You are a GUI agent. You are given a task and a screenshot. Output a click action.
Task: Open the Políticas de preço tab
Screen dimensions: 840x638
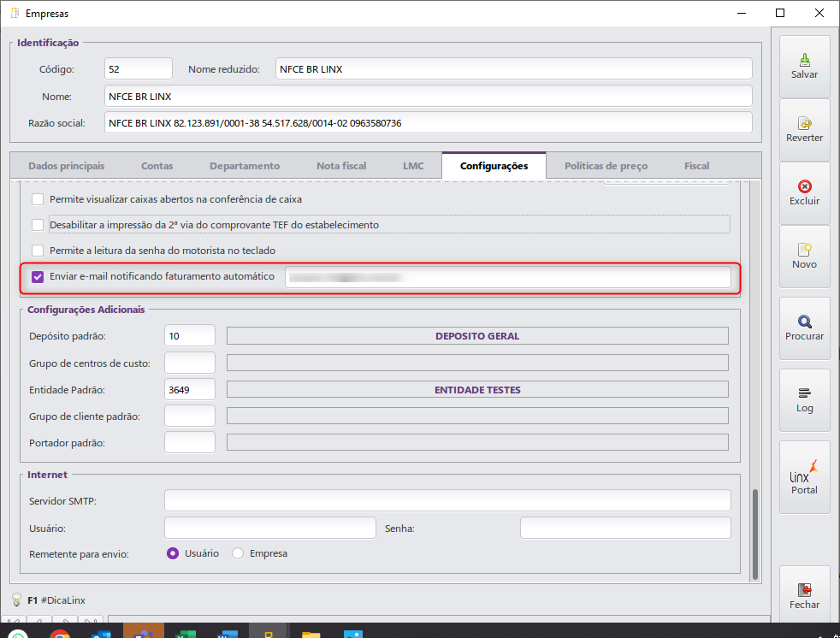point(606,166)
